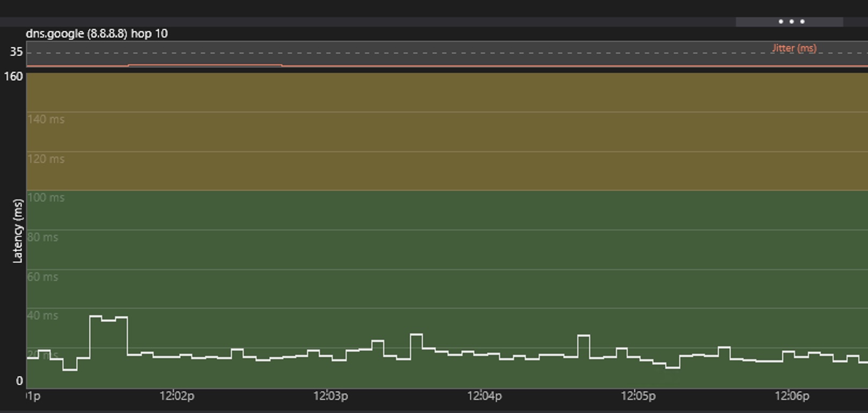Select the 12:03p time marker
Screen dimensions: 868x413
pos(330,396)
